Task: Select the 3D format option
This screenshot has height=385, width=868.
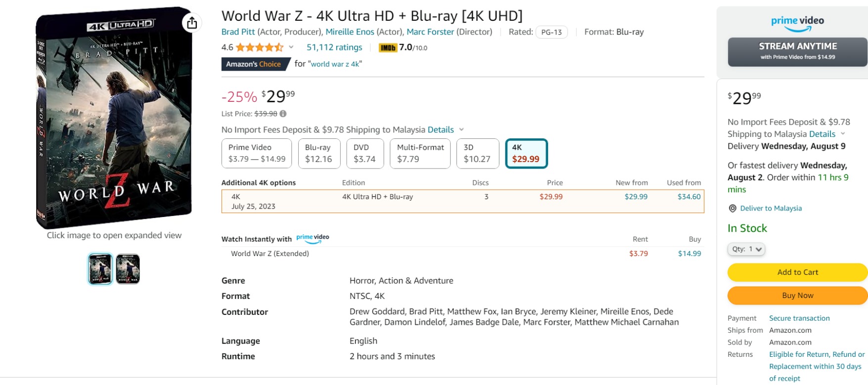Action: tap(477, 153)
